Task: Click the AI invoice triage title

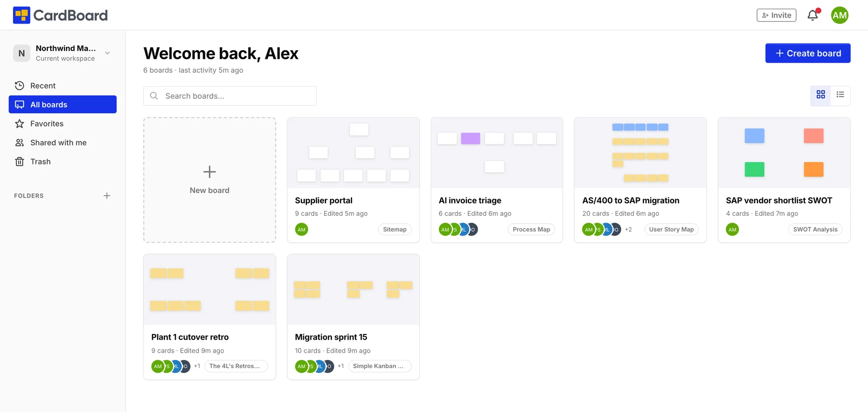Action: (x=470, y=200)
